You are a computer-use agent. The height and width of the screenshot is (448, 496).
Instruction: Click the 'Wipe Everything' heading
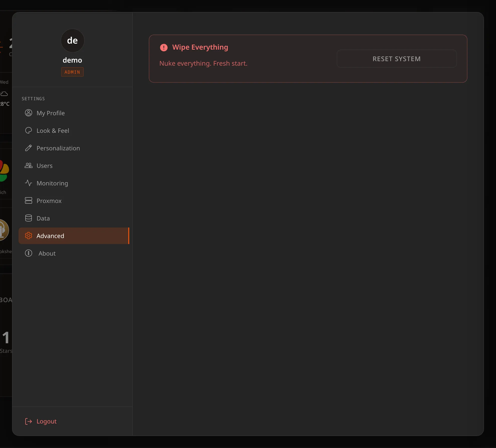tap(200, 47)
